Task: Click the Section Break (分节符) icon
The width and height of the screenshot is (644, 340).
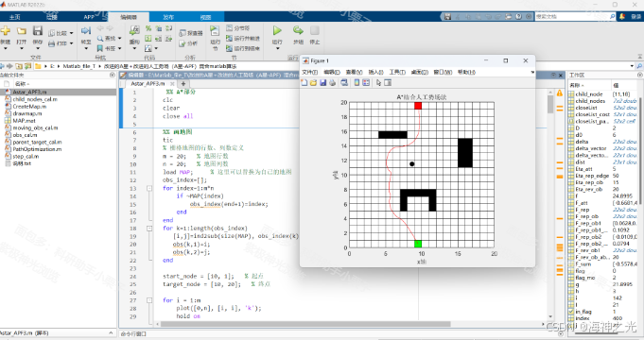Action: (x=229, y=28)
